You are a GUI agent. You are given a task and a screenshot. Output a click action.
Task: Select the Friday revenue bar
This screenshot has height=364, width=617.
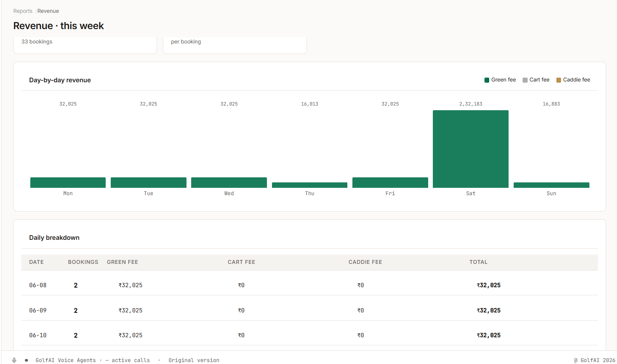pos(390,182)
